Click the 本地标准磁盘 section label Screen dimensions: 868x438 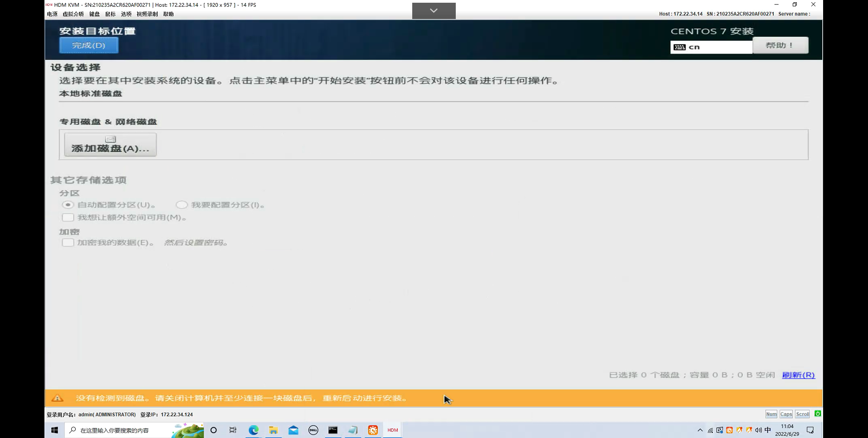91,93
